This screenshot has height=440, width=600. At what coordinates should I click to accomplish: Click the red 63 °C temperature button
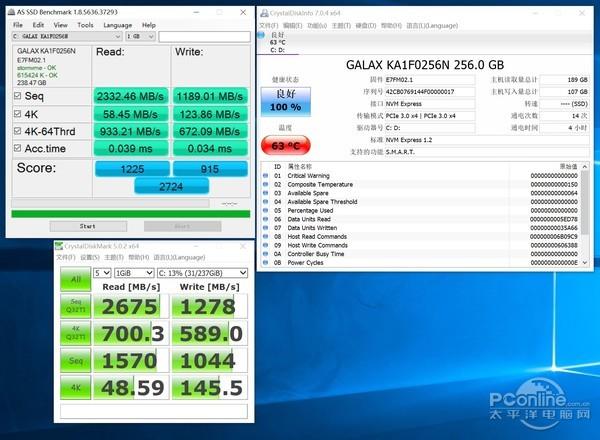pos(285,145)
